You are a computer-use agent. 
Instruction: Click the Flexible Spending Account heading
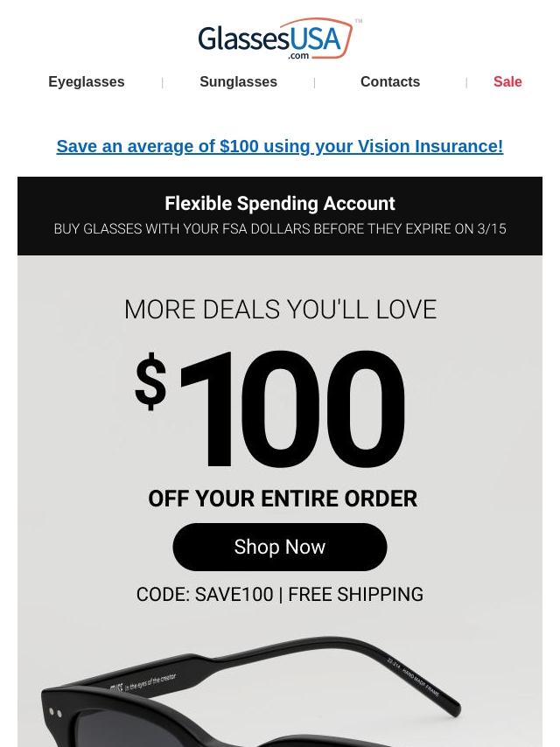click(280, 204)
